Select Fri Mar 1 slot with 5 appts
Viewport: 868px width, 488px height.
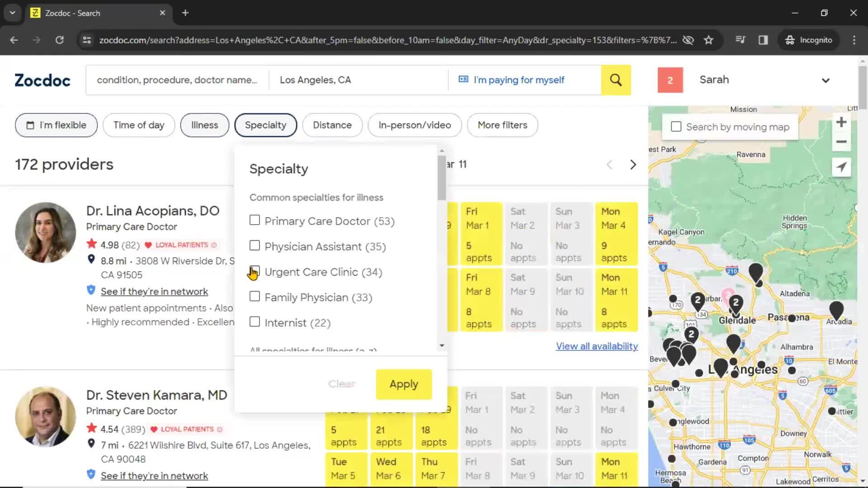[481, 234]
